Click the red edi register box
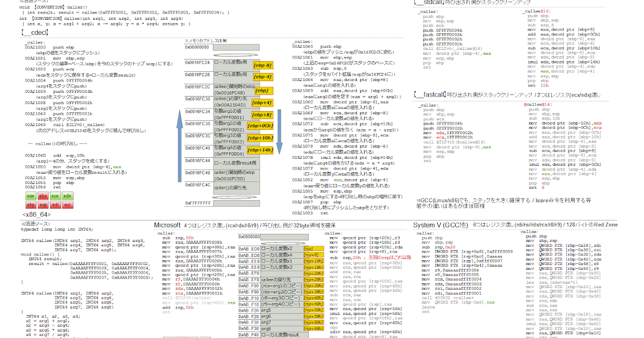Viewport: 644px width, 338px height. [x=55, y=205]
